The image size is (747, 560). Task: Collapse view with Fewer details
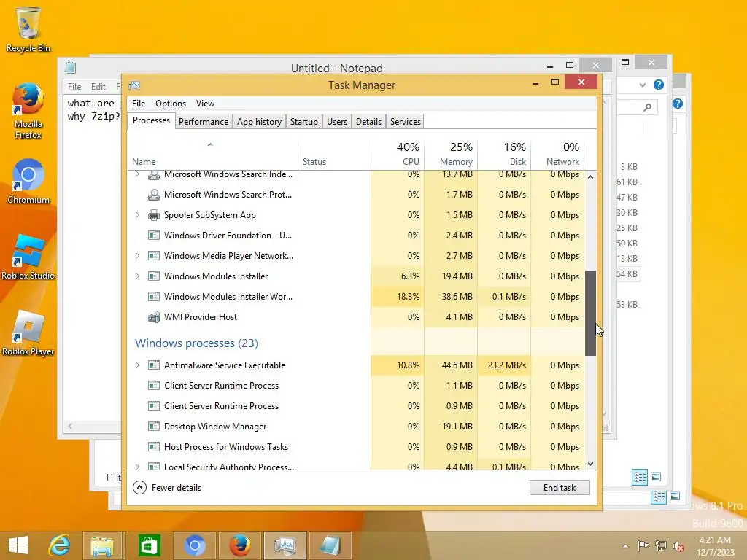pyautogui.click(x=167, y=488)
